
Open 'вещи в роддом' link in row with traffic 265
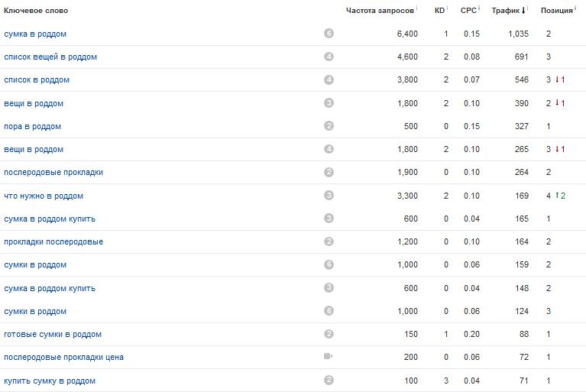click(34, 150)
